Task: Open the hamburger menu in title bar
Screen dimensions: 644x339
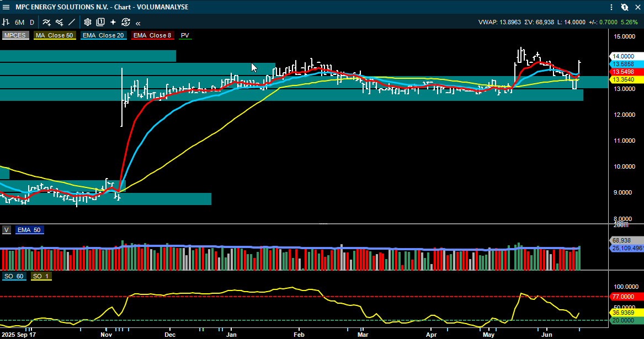Action: click(x=6, y=7)
